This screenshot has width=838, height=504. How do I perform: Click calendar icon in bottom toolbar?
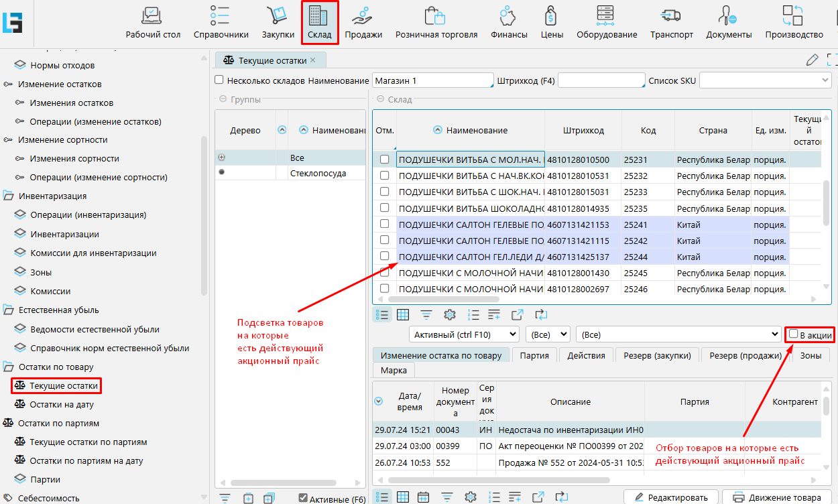coord(423,497)
